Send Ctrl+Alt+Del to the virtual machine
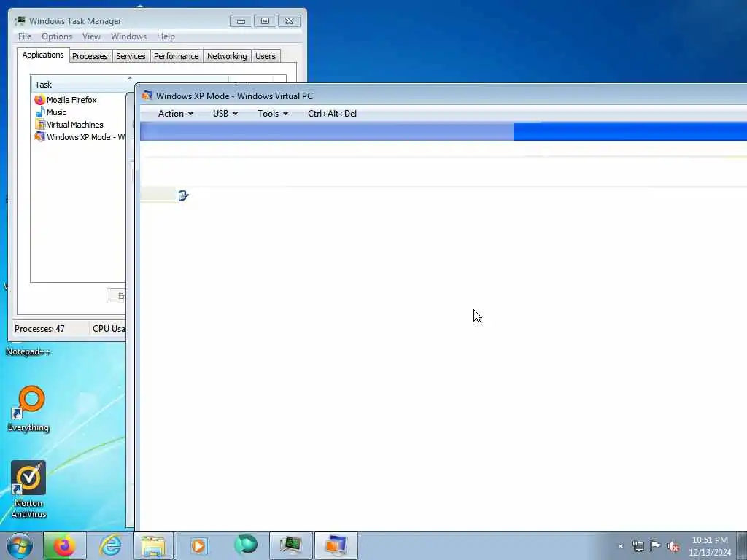Viewport: 747px width, 560px height. pos(332,113)
